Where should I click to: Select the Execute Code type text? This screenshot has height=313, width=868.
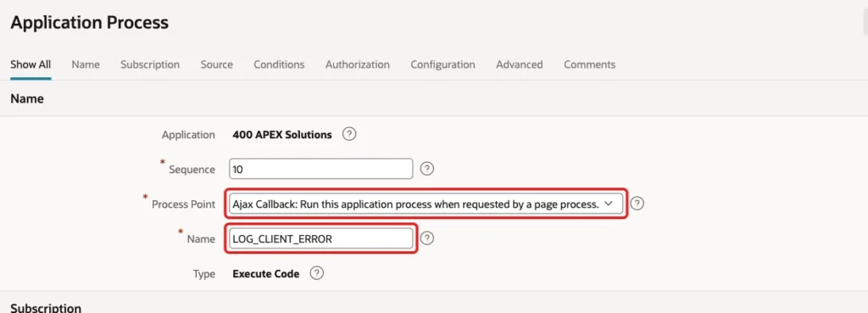pos(266,274)
